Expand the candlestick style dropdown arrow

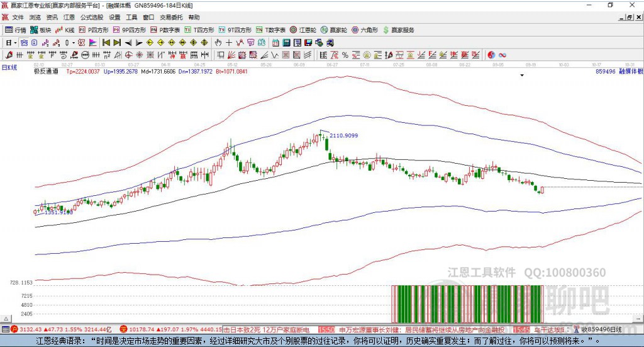74,43
